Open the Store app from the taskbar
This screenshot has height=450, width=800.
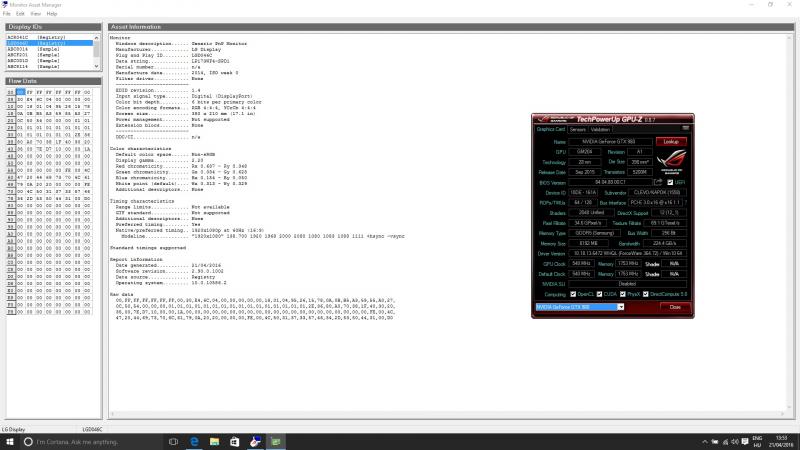tap(235, 441)
